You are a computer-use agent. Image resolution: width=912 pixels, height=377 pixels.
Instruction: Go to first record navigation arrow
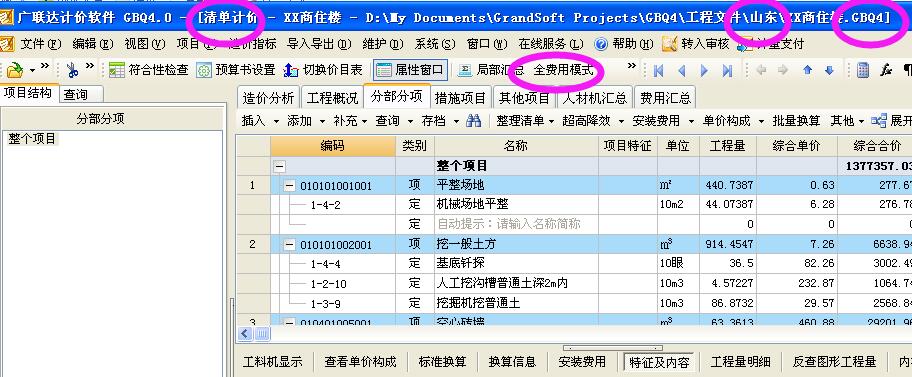point(658,70)
